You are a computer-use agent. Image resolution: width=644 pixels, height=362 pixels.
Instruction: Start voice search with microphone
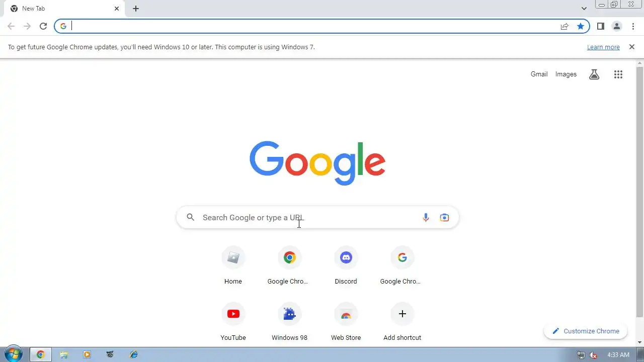click(x=426, y=217)
